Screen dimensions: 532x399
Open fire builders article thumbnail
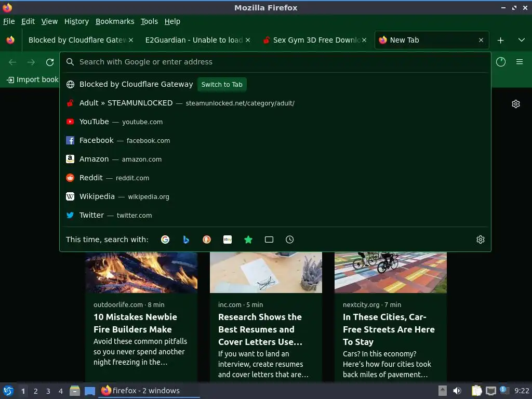pyautogui.click(x=141, y=272)
